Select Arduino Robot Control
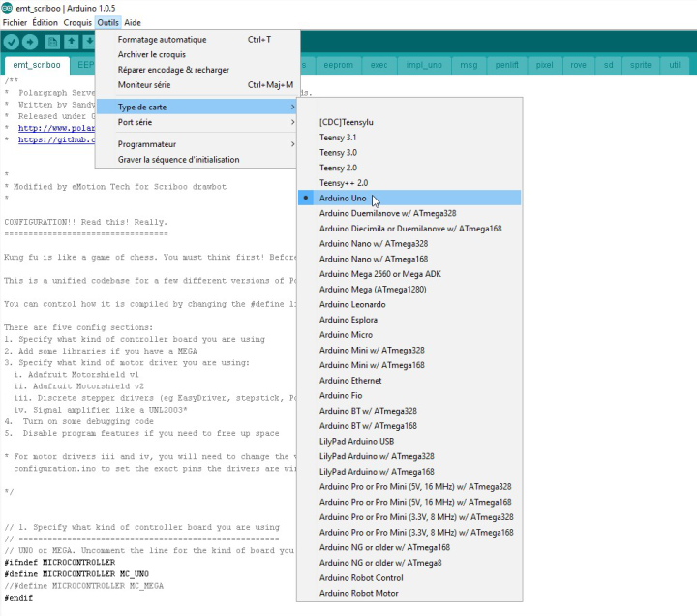 [x=409, y=577]
